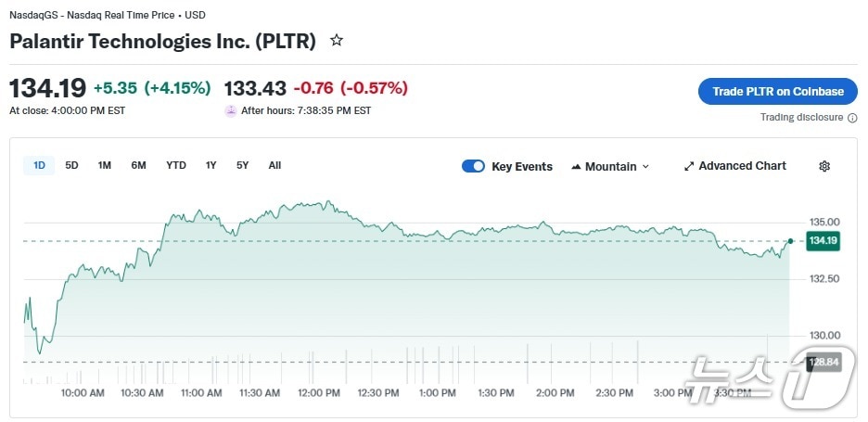Click the Mountain chart type icon
868x422 pixels.
[576, 167]
